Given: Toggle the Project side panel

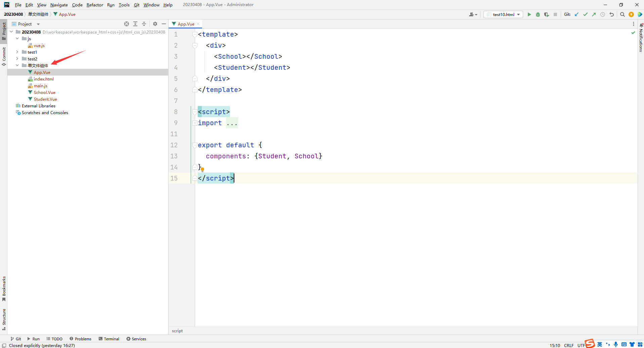Looking at the screenshot, I should click(4, 31).
